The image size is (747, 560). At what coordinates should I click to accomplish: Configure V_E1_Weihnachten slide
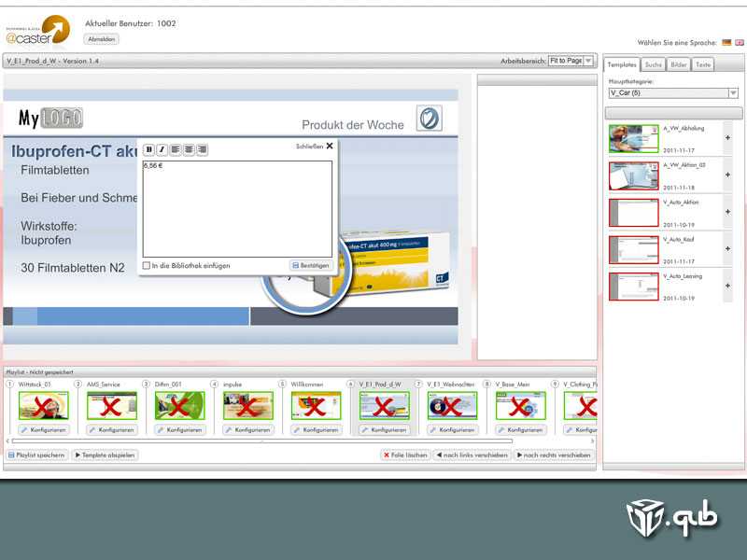point(452,430)
